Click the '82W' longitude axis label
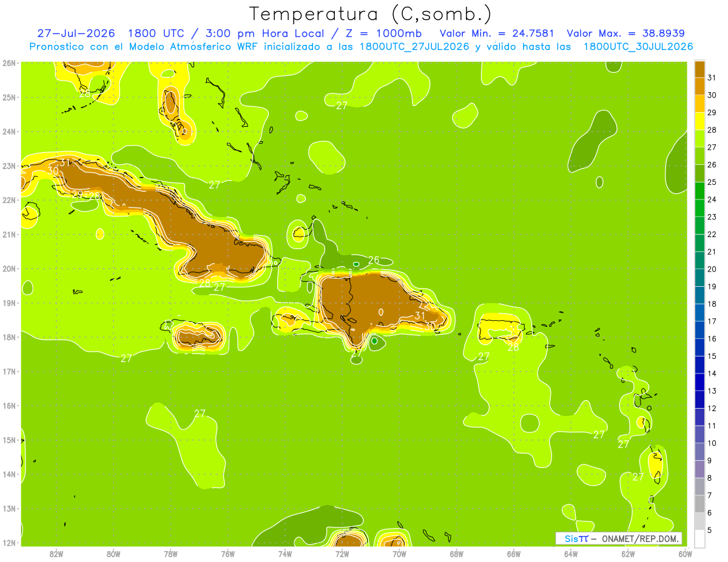728x562 pixels. pos(56,554)
